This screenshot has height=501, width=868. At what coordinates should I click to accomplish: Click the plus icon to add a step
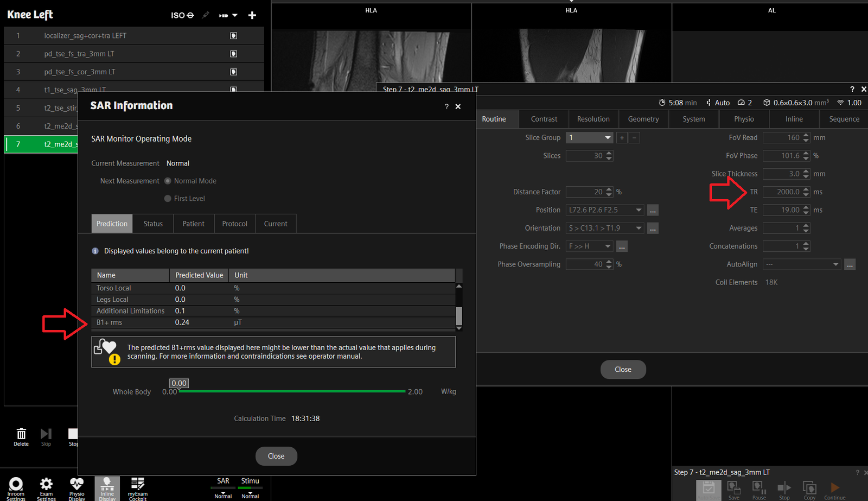(252, 15)
